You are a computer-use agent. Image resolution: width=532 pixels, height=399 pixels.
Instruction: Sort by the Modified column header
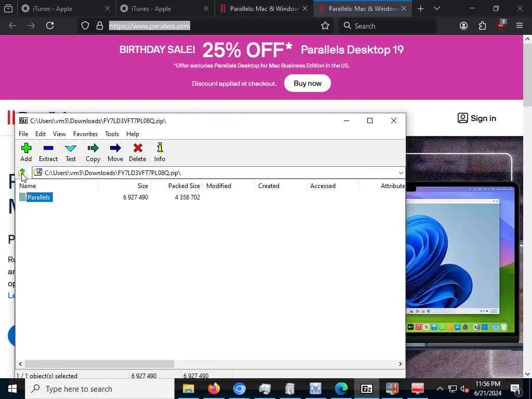[x=229, y=186]
